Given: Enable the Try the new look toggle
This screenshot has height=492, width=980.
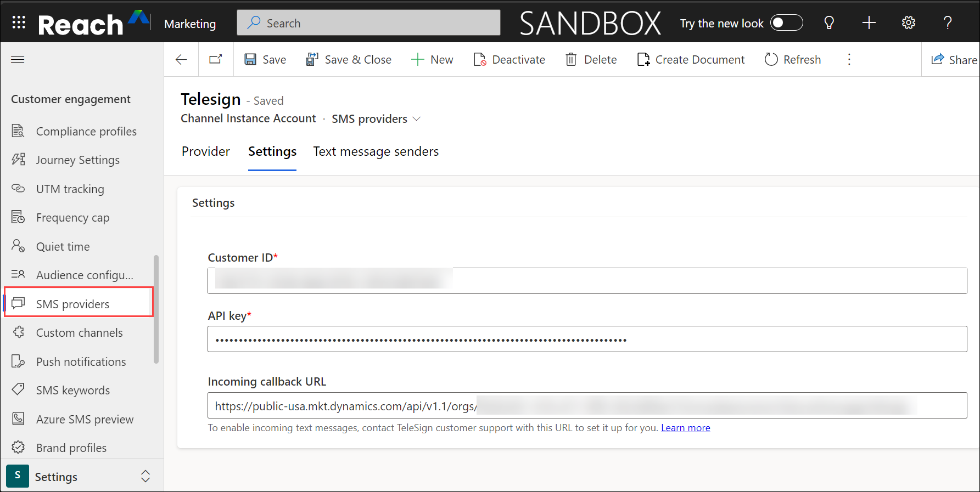Looking at the screenshot, I should coord(786,23).
